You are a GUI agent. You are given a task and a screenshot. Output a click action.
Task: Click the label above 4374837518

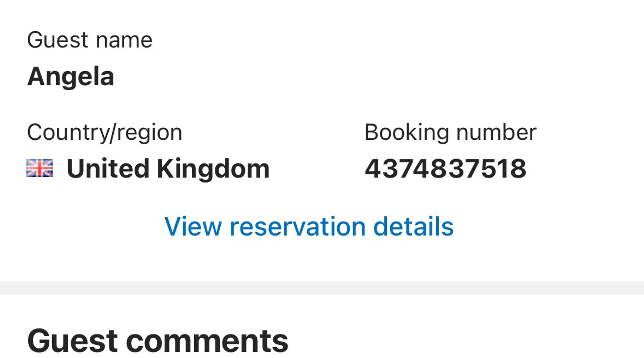tap(450, 132)
